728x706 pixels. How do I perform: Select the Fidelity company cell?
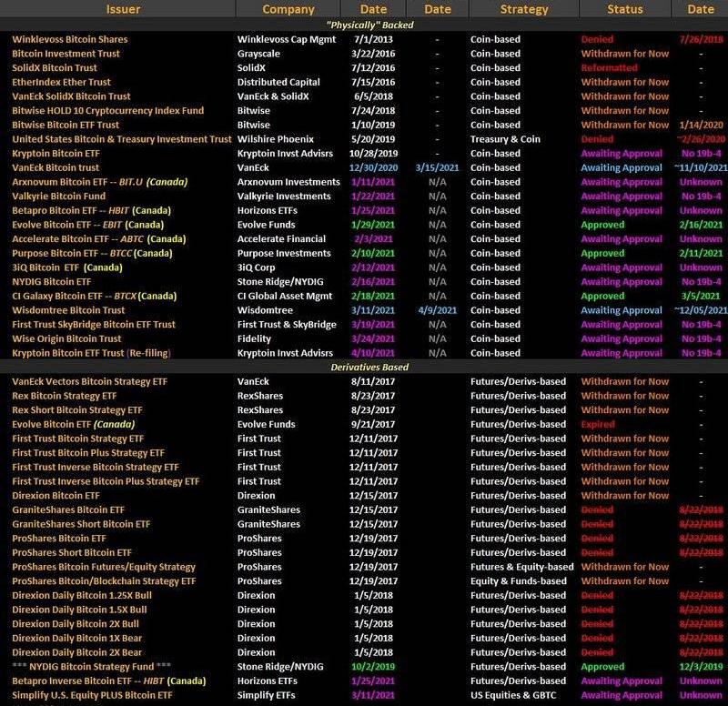(x=255, y=339)
